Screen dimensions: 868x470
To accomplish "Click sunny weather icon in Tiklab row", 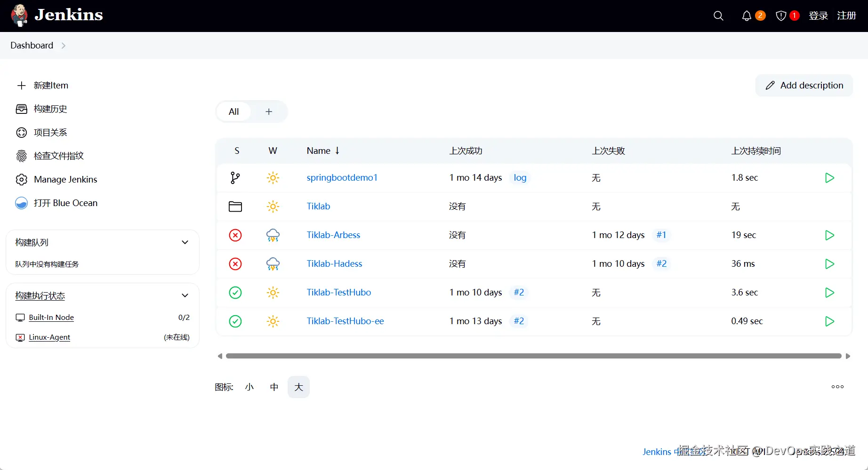I will point(273,207).
